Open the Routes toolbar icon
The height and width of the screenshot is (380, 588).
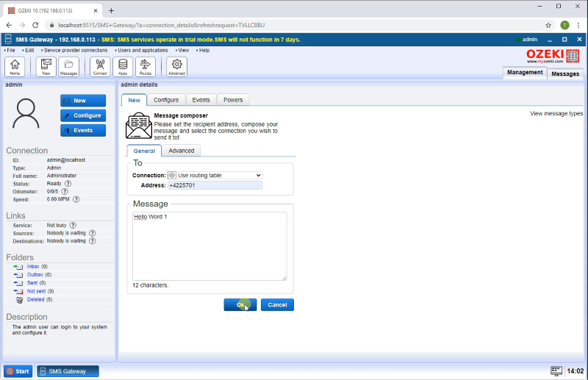pos(146,67)
